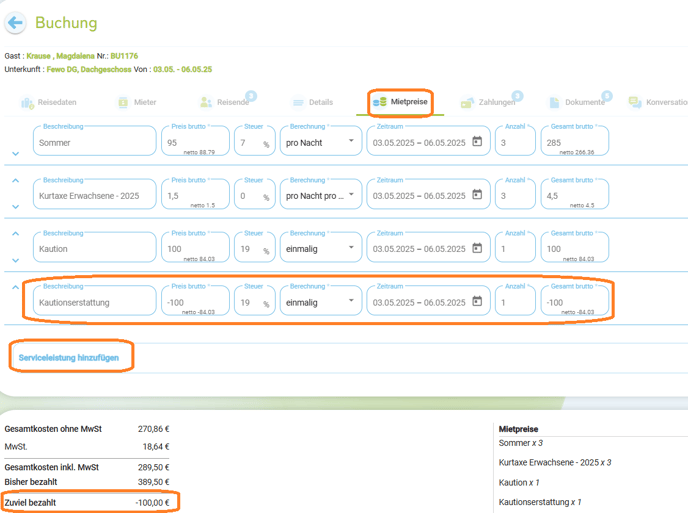Open calendar picker in Kautionserstattung row
This screenshot has width=688, height=513.
(477, 301)
